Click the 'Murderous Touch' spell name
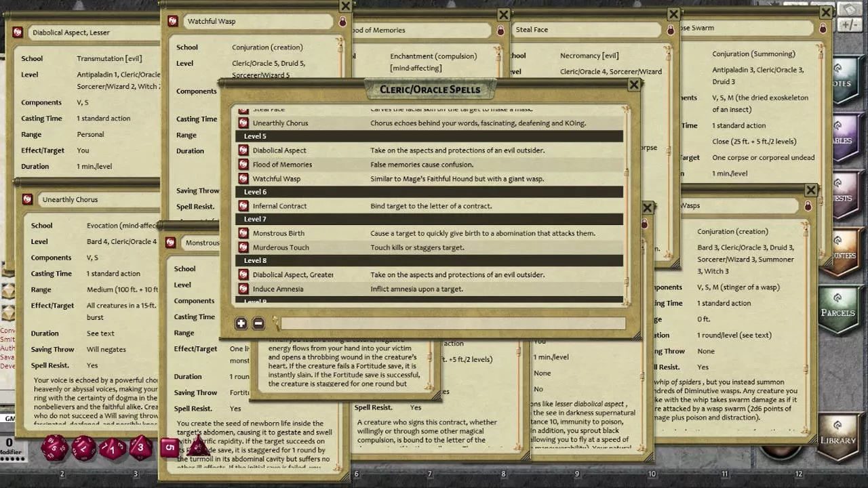Image resolution: width=868 pixels, height=488 pixels. click(281, 247)
